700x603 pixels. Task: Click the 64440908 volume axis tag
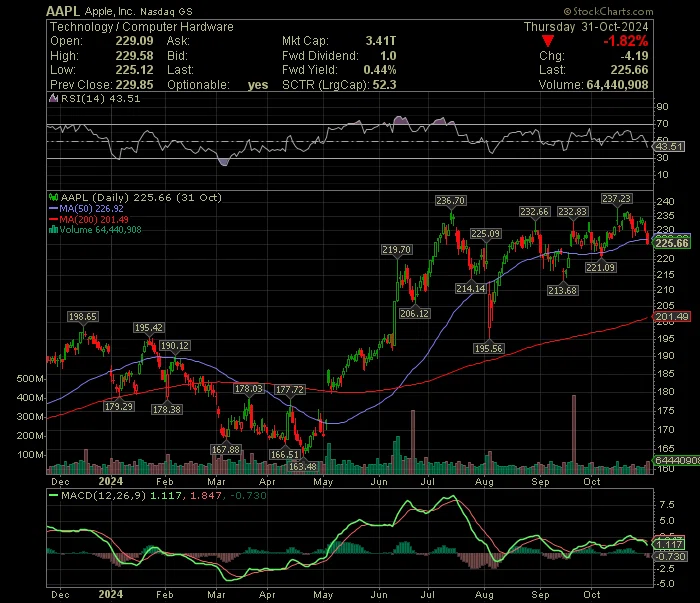tap(676, 460)
